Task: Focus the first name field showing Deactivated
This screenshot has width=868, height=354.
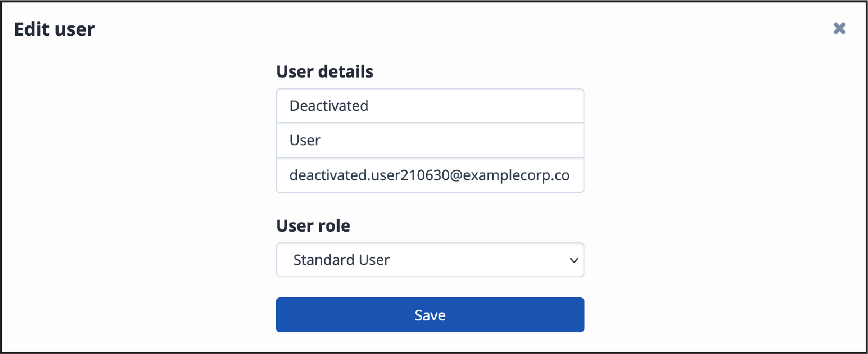Action: pos(430,106)
